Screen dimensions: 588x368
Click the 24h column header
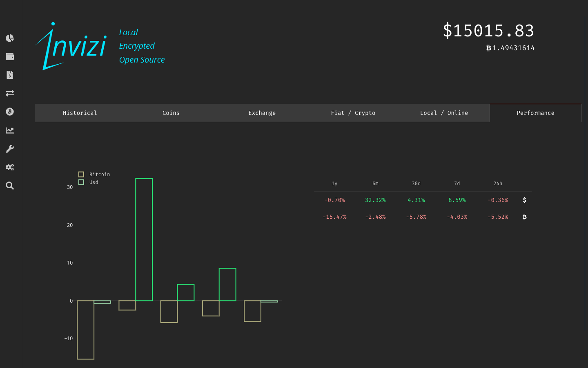[498, 184]
